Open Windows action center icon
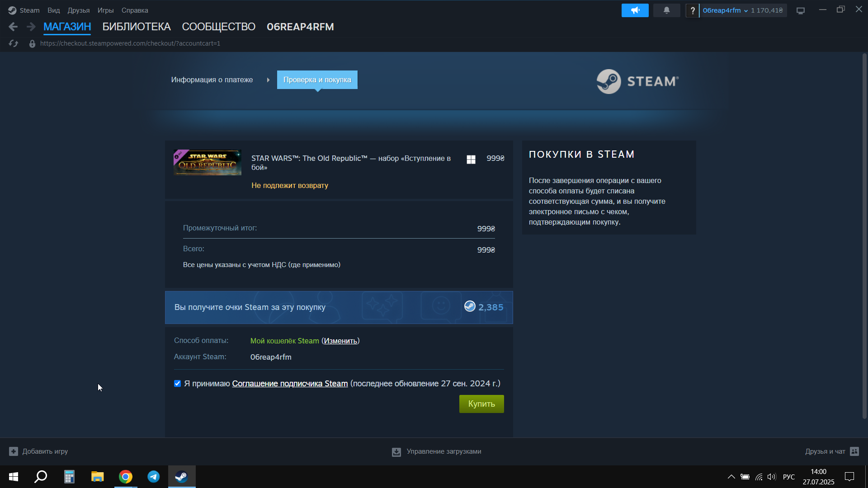The image size is (868, 488). (x=849, y=477)
